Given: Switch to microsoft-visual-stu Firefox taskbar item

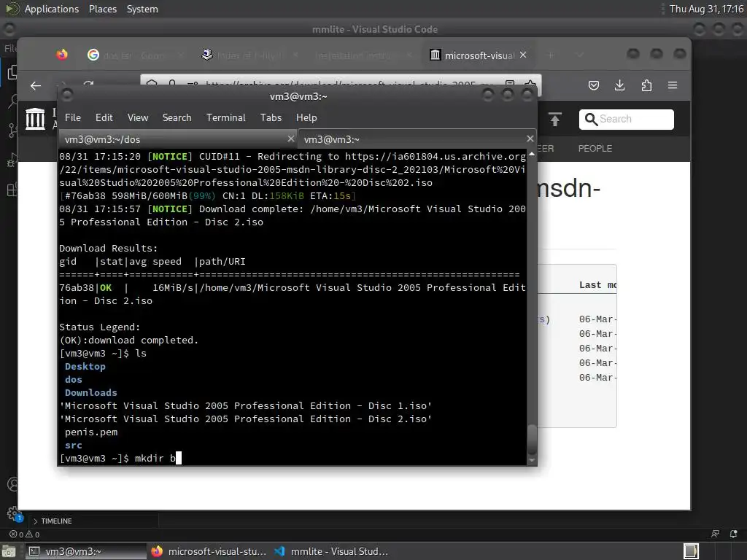Looking at the screenshot, I should click(x=209, y=551).
